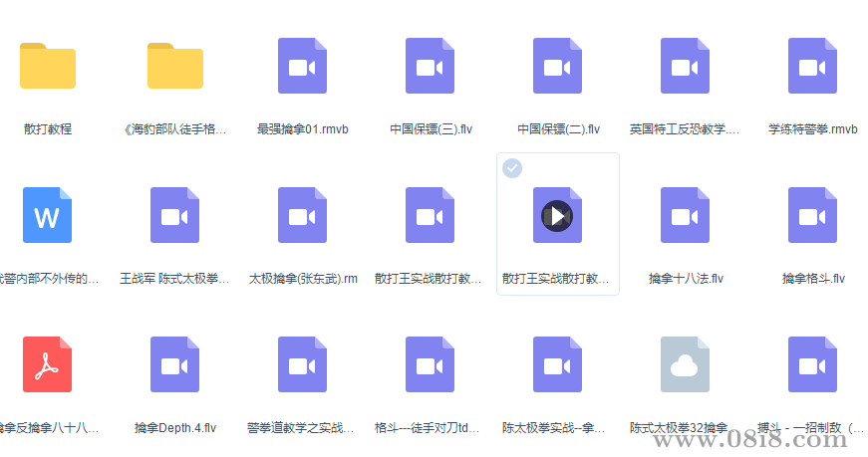Click the file name 中国保镖(三).flv

point(431,129)
